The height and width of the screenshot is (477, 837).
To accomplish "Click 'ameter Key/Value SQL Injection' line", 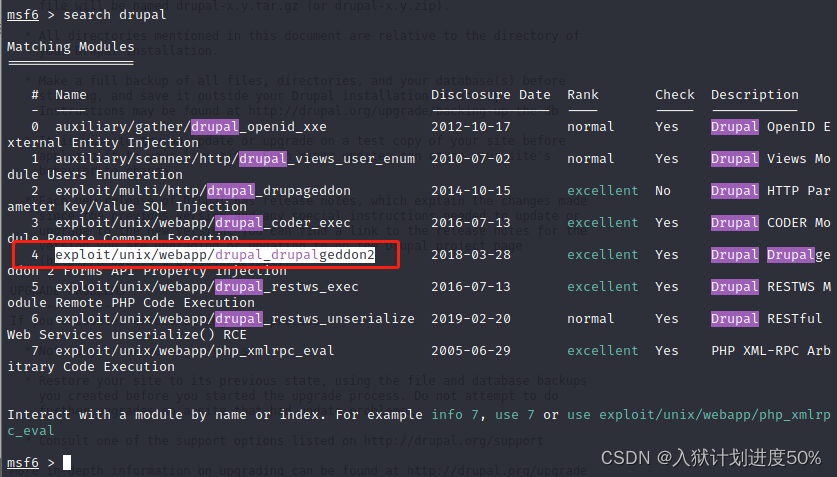I will [127, 207].
